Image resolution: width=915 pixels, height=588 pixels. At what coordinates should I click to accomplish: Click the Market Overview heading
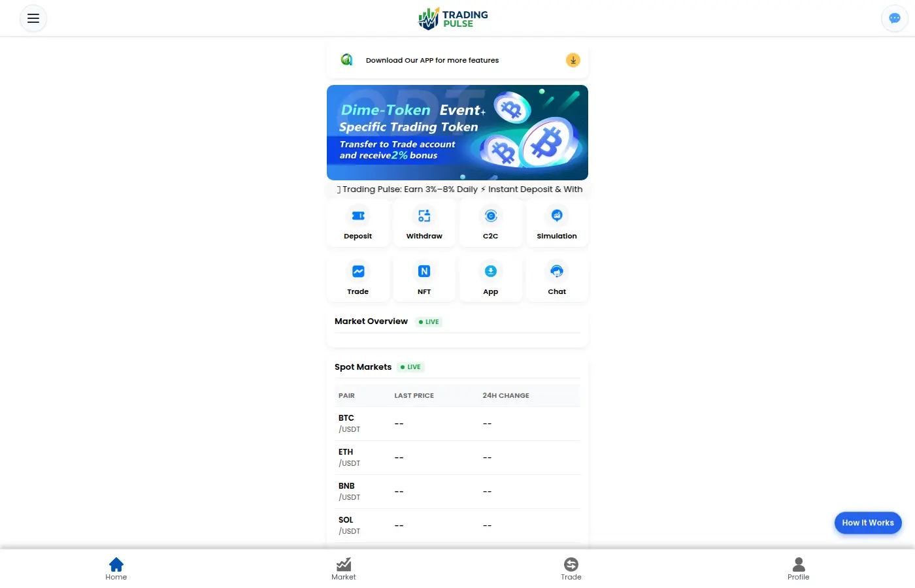(x=371, y=321)
